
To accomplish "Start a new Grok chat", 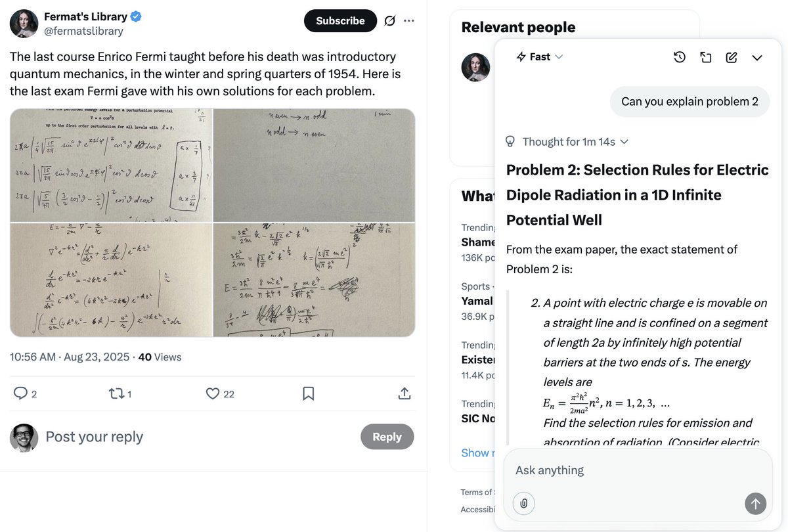I will (x=732, y=57).
